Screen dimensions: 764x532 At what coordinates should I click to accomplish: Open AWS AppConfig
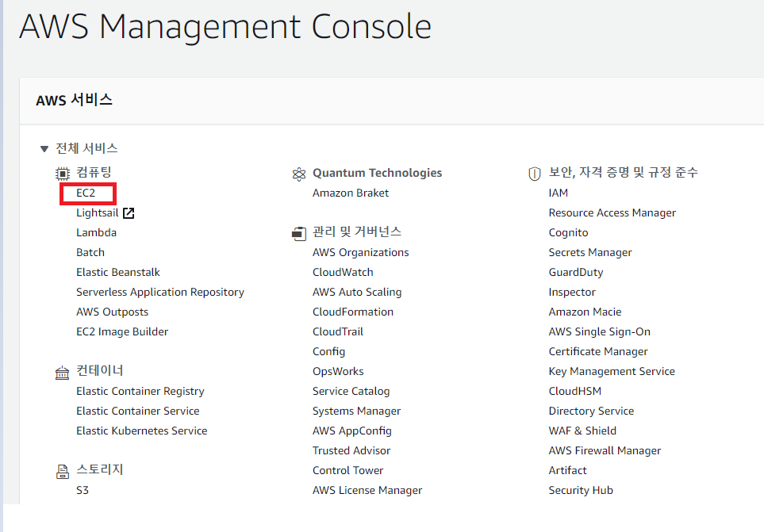point(352,431)
